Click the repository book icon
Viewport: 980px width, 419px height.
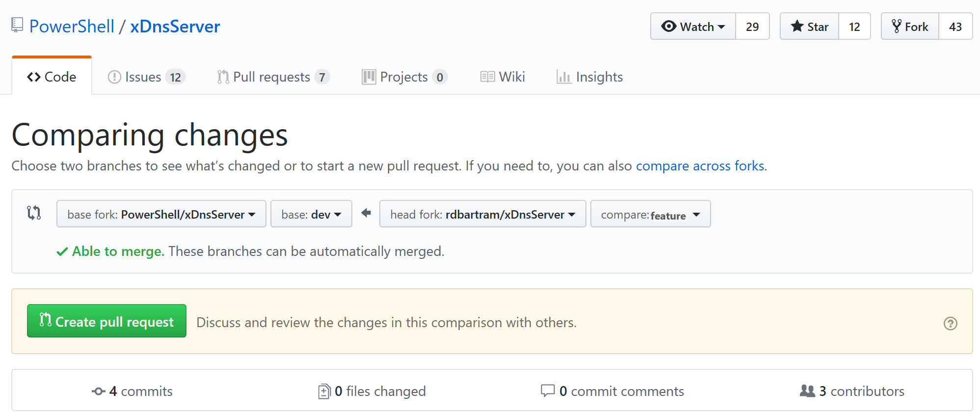(x=17, y=25)
